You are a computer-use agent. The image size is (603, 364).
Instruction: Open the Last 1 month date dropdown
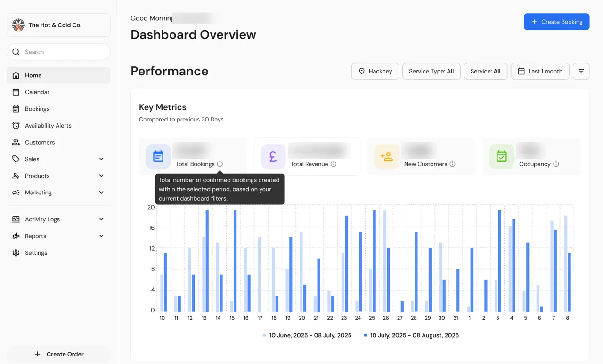[x=540, y=71]
